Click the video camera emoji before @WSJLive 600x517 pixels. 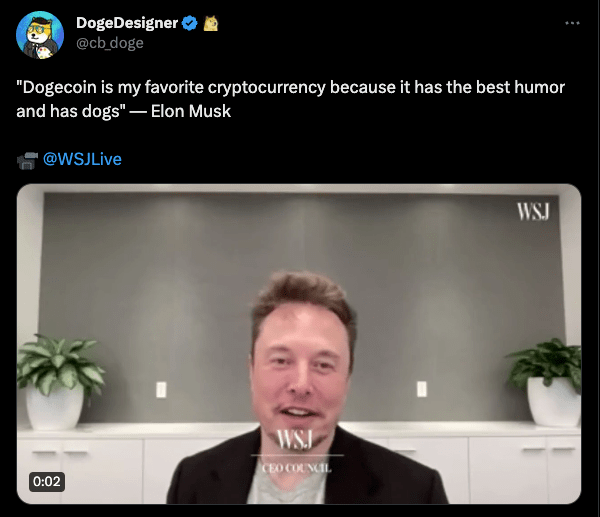pyautogui.click(x=28, y=160)
